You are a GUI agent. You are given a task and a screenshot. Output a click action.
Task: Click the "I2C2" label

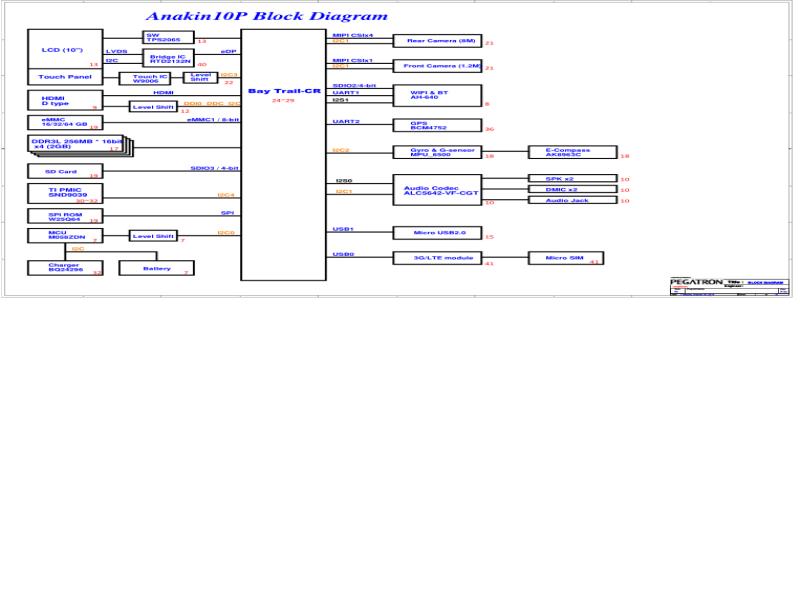341,150
